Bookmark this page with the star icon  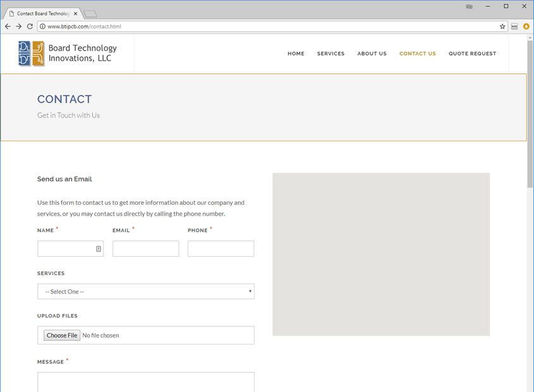pyautogui.click(x=502, y=27)
